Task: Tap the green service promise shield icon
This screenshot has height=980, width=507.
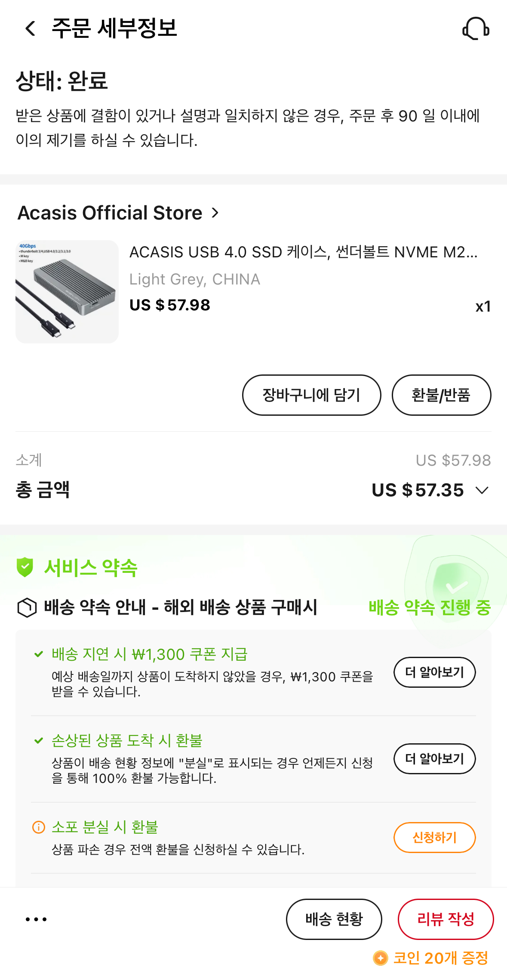Action: pyautogui.click(x=25, y=567)
